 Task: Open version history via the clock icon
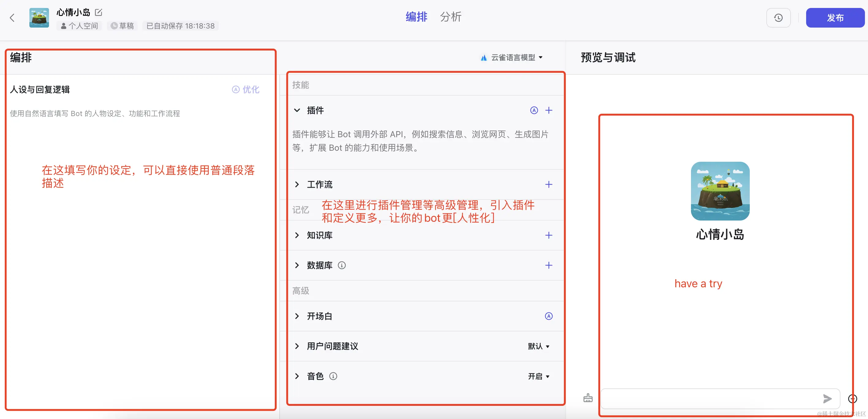pos(778,17)
